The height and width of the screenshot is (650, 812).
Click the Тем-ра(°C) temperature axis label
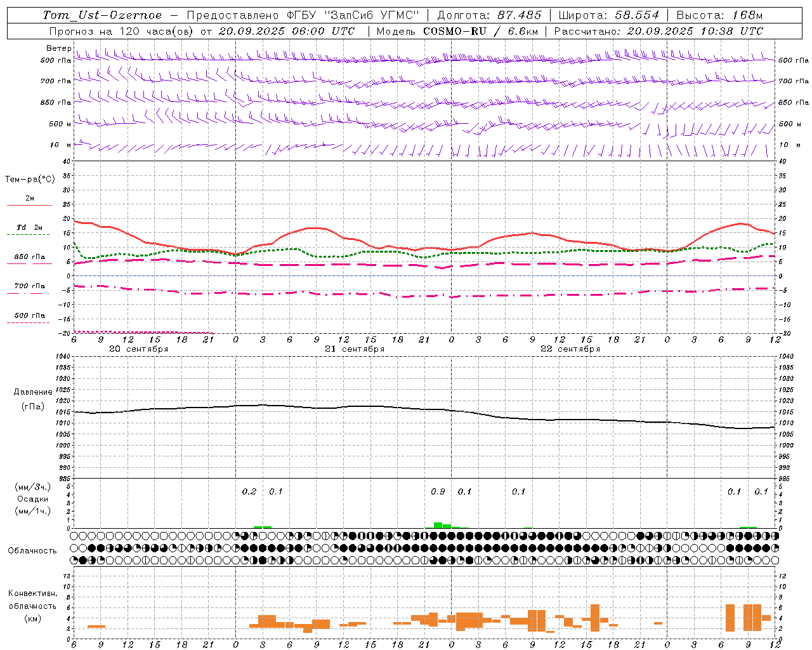click(x=30, y=179)
